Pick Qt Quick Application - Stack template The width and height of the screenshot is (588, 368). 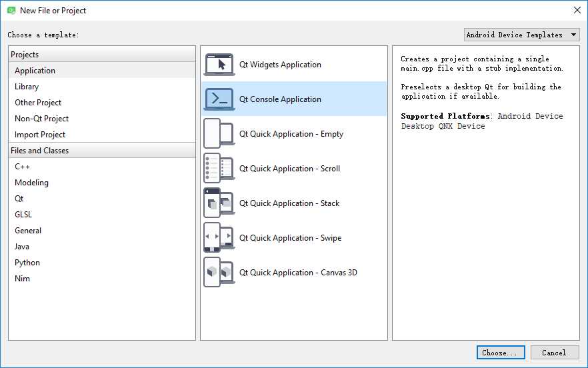294,203
